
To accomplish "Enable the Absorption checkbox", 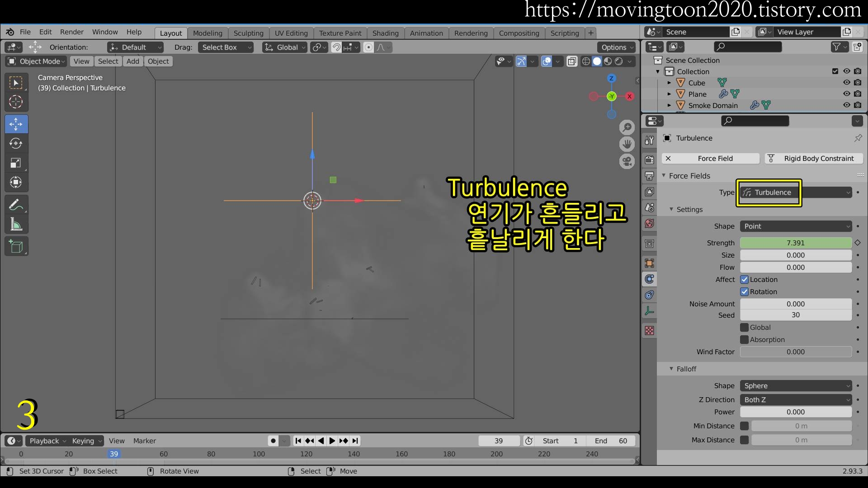I will click(x=745, y=340).
